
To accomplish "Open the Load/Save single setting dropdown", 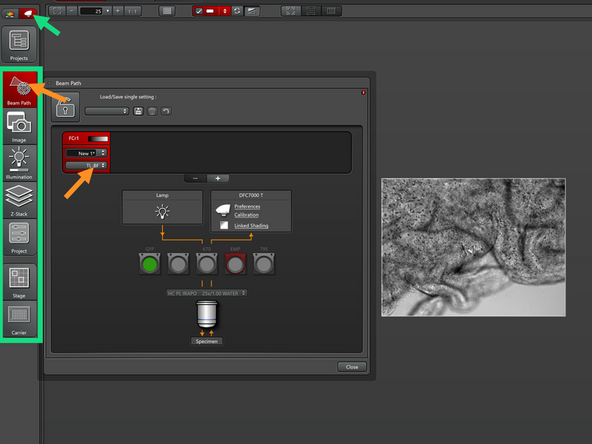I will coord(106,111).
